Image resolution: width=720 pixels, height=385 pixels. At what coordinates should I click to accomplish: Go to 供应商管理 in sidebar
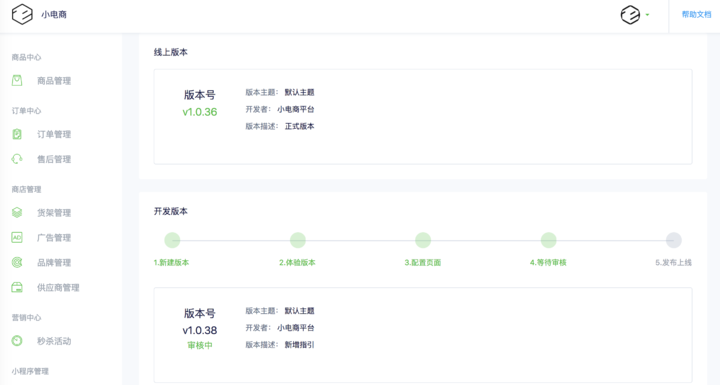click(58, 288)
